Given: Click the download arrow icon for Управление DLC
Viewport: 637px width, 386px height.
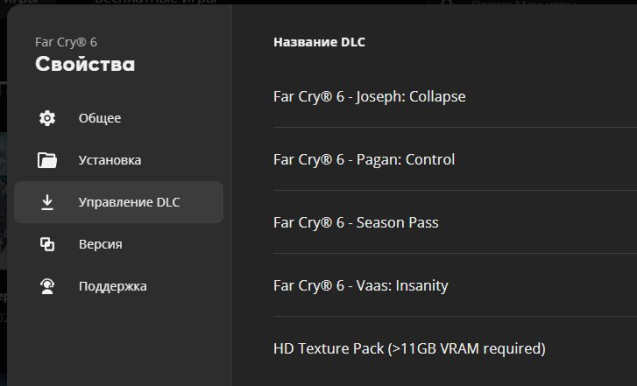Looking at the screenshot, I should point(47,202).
